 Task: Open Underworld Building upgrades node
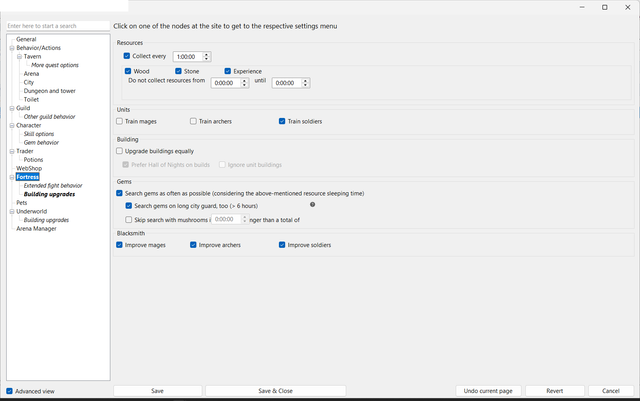[46, 220]
